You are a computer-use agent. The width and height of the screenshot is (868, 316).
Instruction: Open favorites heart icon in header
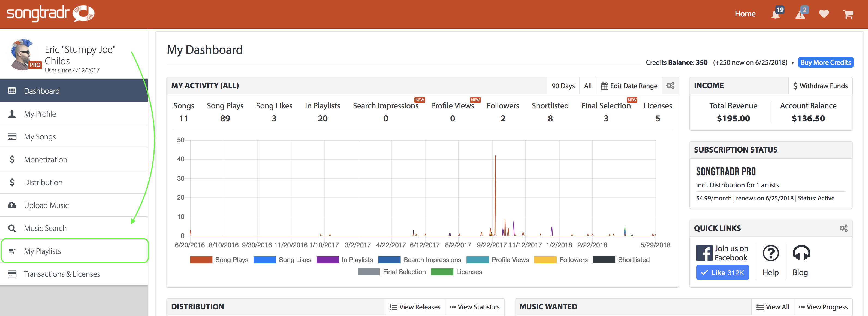click(x=824, y=14)
